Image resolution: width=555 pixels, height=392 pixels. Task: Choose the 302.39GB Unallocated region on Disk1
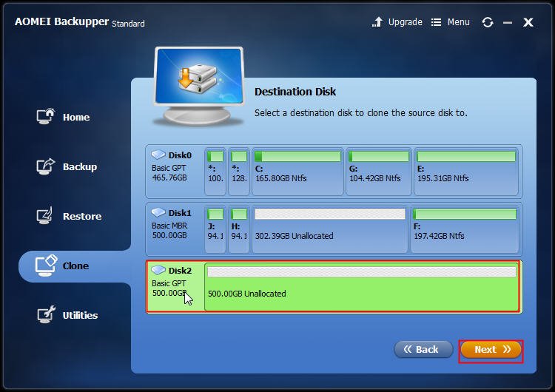click(x=329, y=229)
